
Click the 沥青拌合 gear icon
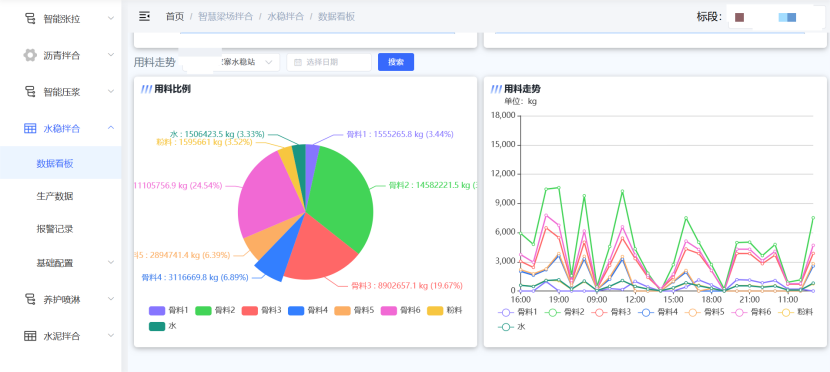click(30, 55)
